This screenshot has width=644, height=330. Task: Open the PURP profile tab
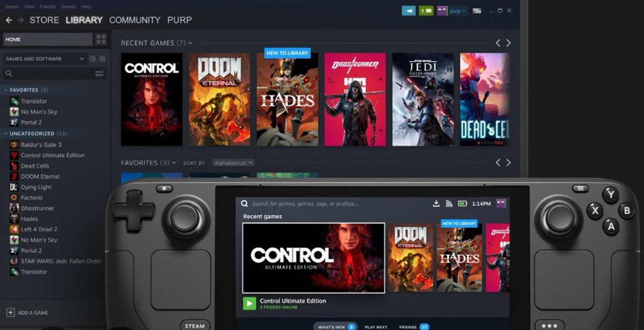(179, 20)
